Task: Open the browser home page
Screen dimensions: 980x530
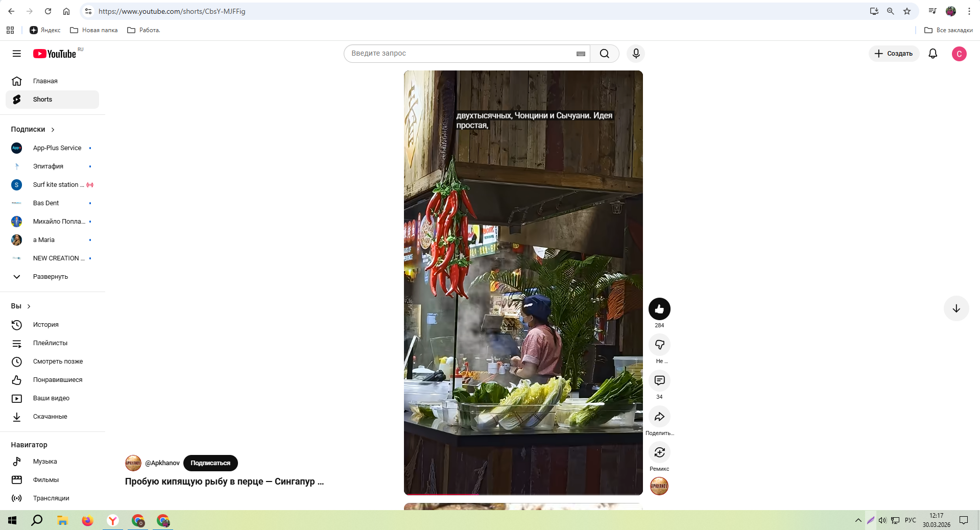Action: (x=66, y=11)
